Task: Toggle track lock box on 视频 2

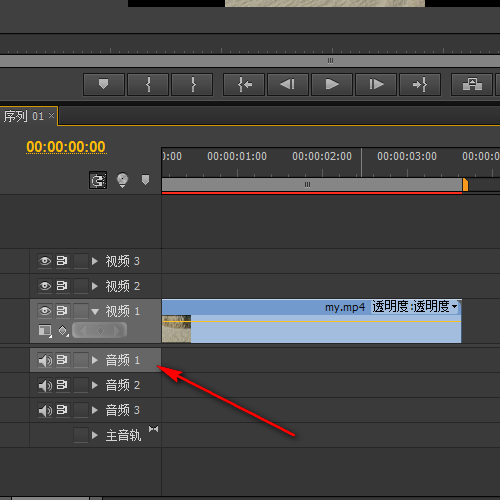Action: click(81, 286)
